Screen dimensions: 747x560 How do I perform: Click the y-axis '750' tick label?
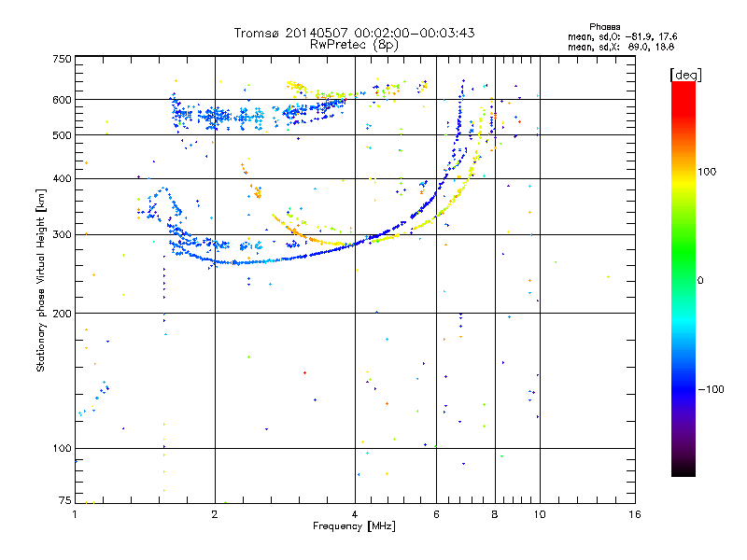point(63,59)
